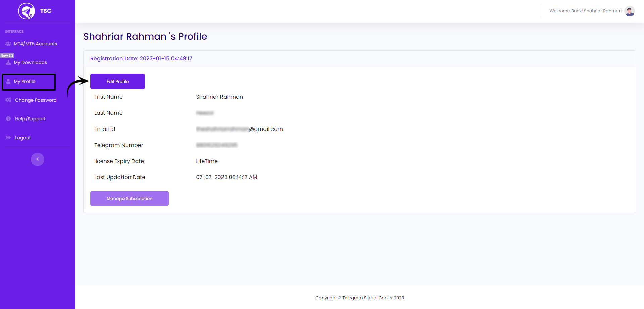Image resolution: width=644 pixels, height=309 pixels.
Task: Open Manage Subscription
Action: click(129, 198)
